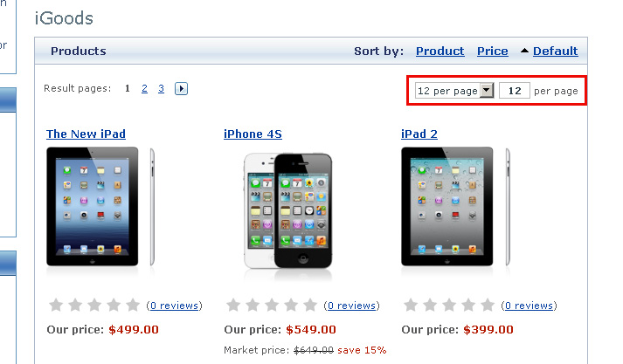Sort products by Default order

click(555, 51)
